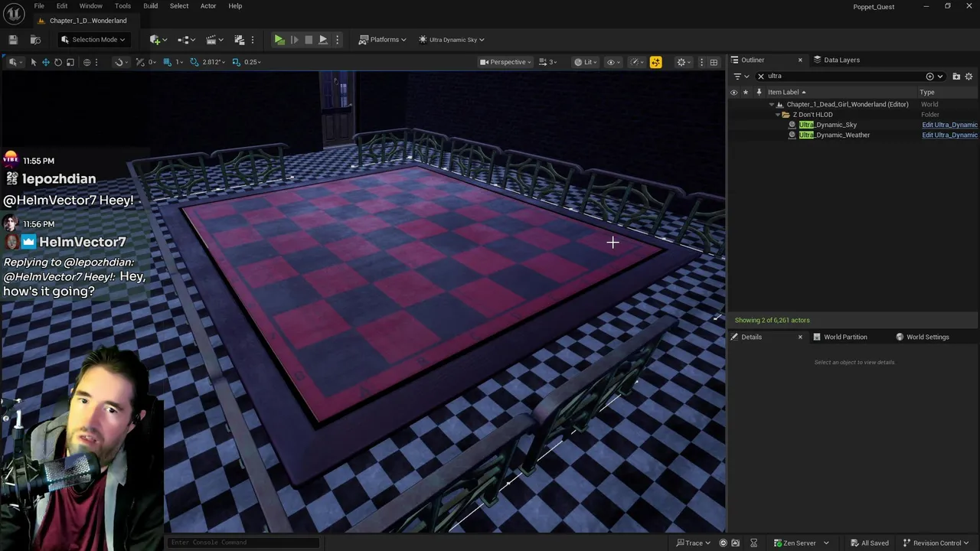
Task: Open the Window menu
Action: tap(90, 6)
